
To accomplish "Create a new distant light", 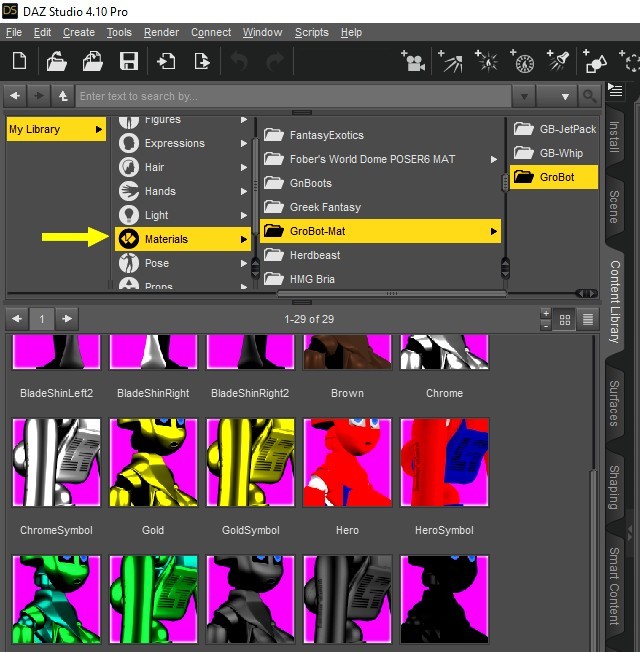I will tap(450, 62).
